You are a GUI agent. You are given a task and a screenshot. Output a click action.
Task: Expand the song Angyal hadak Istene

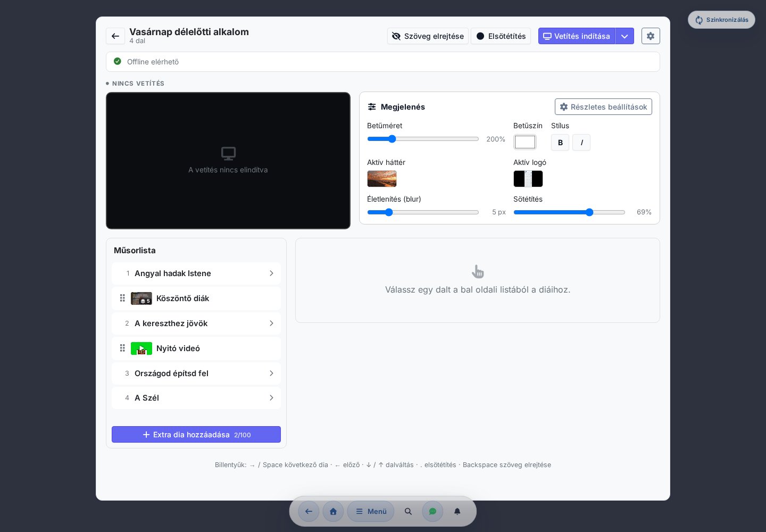(x=196, y=273)
